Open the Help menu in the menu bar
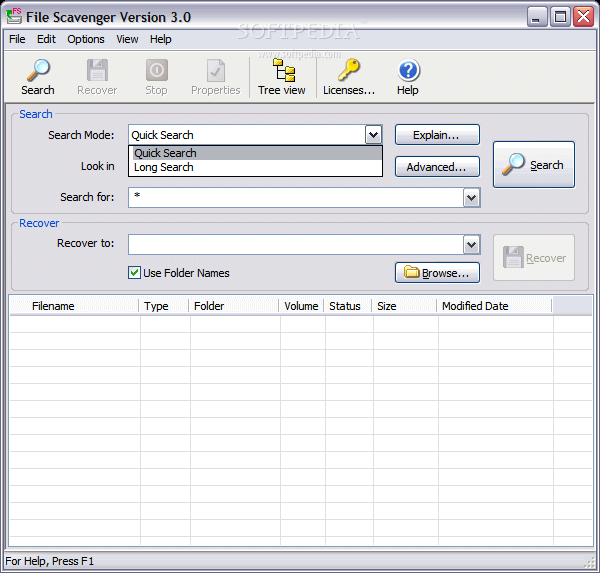The height and width of the screenshot is (573, 600). pos(161,39)
